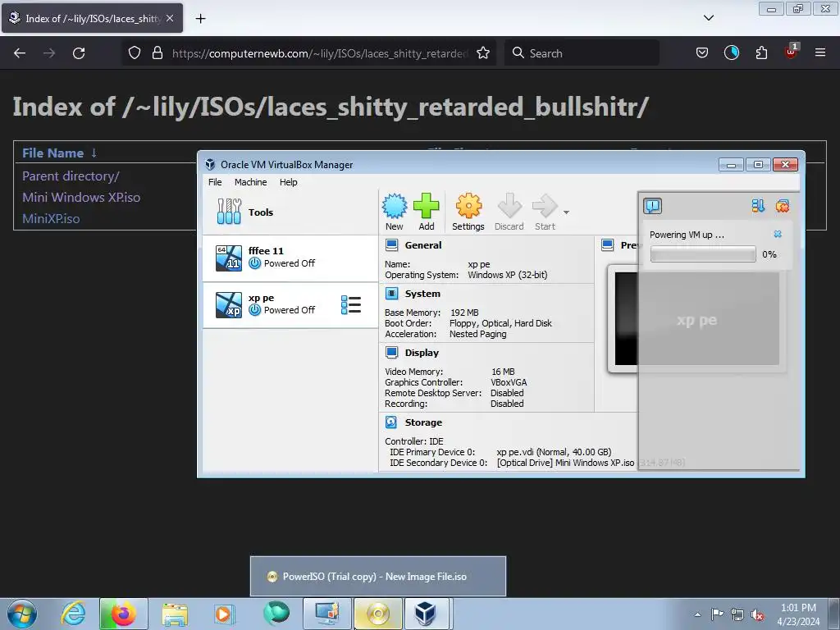840x630 pixels.
Task: Open the Firefox hamburger application menu
Action: (x=820, y=53)
